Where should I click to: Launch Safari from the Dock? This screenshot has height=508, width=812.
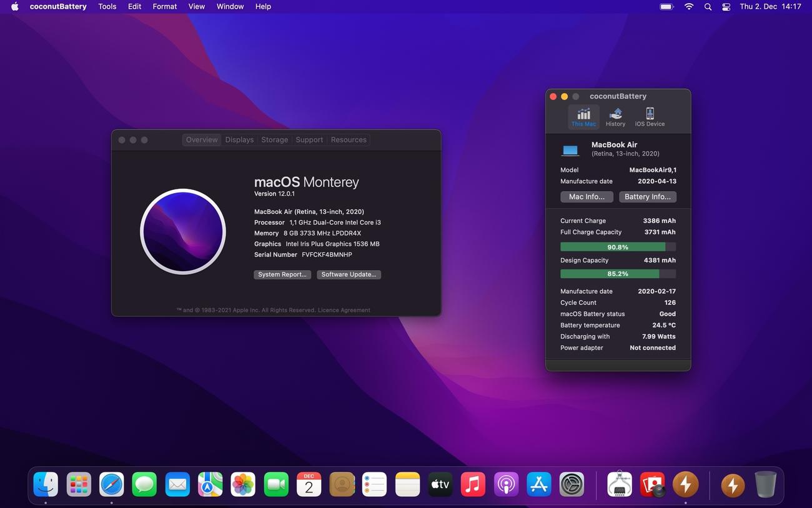112,484
